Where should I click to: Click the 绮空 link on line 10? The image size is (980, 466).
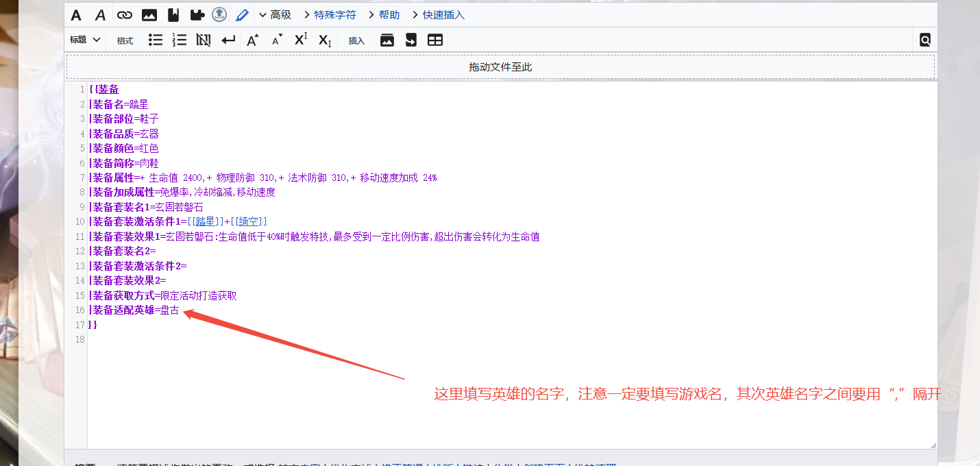coord(248,221)
